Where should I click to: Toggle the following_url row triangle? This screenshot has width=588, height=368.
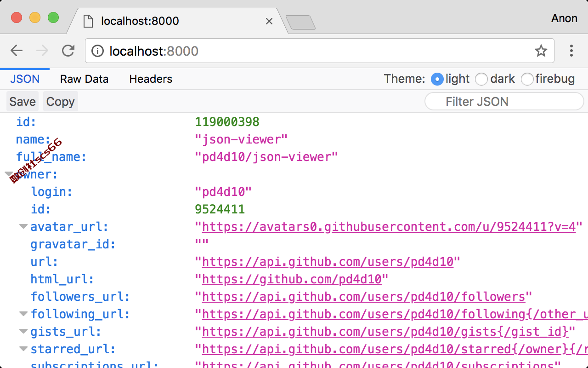coord(23,314)
